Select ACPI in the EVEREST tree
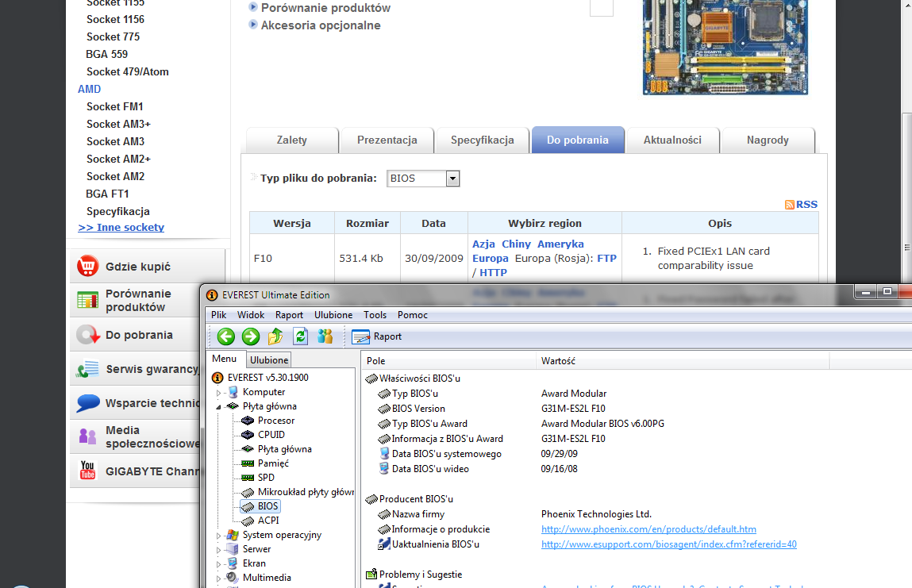 click(260, 521)
